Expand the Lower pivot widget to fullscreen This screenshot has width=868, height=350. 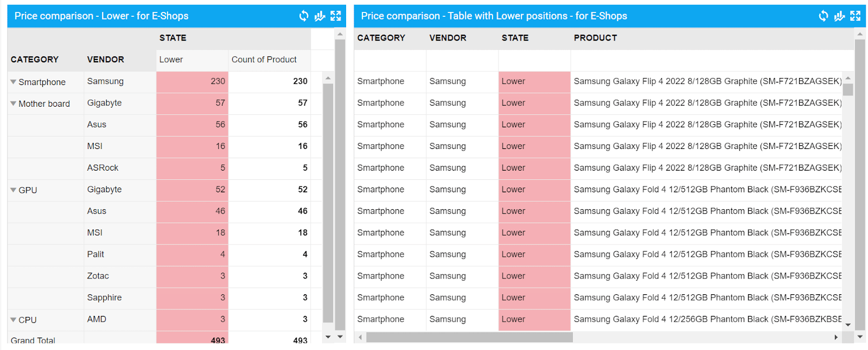point(336,16)
